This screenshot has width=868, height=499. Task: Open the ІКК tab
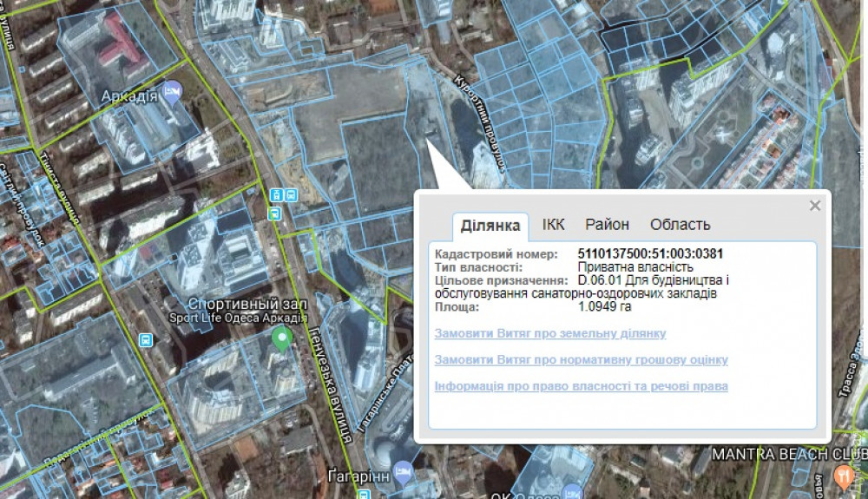pyautogui.click(x=553, y=225)
